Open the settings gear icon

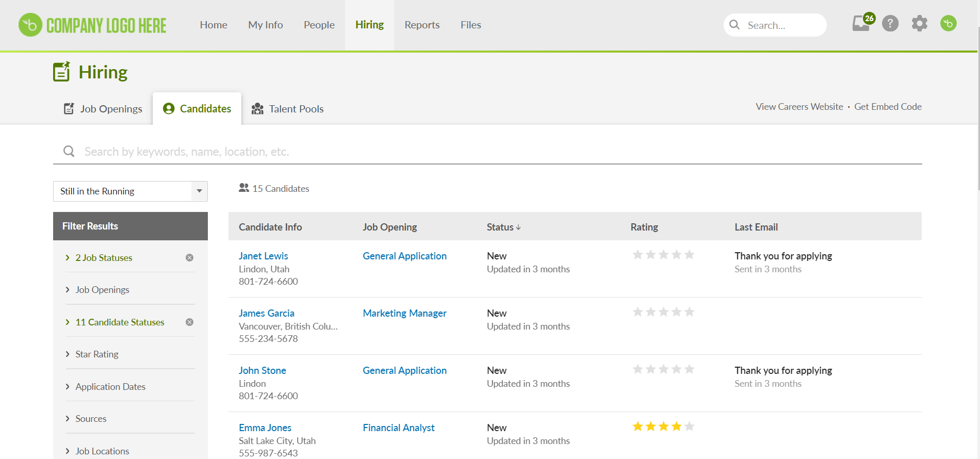coord(919,23)
